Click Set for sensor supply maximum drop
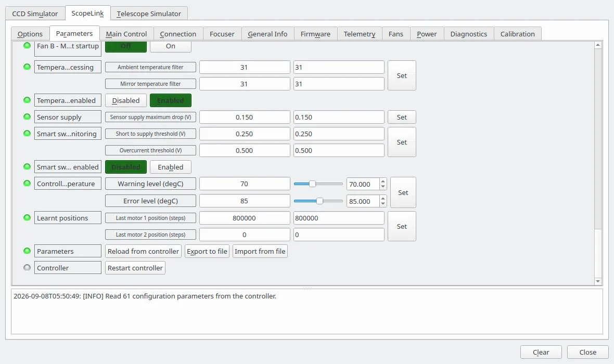614x364 pixels. tap(402, 117)
